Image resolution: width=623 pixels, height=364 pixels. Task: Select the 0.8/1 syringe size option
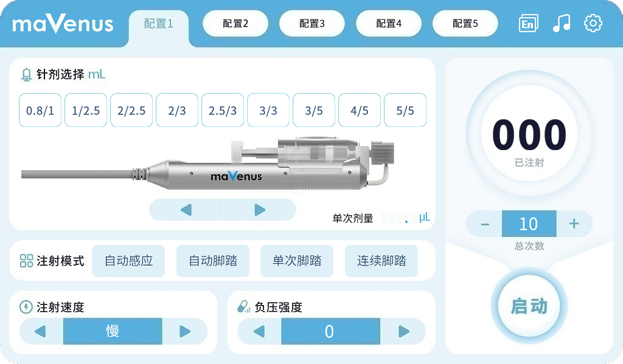pos(40,111)
